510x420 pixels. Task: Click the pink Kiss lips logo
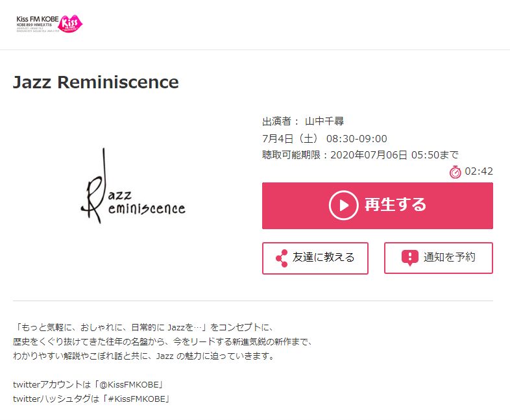70,24
